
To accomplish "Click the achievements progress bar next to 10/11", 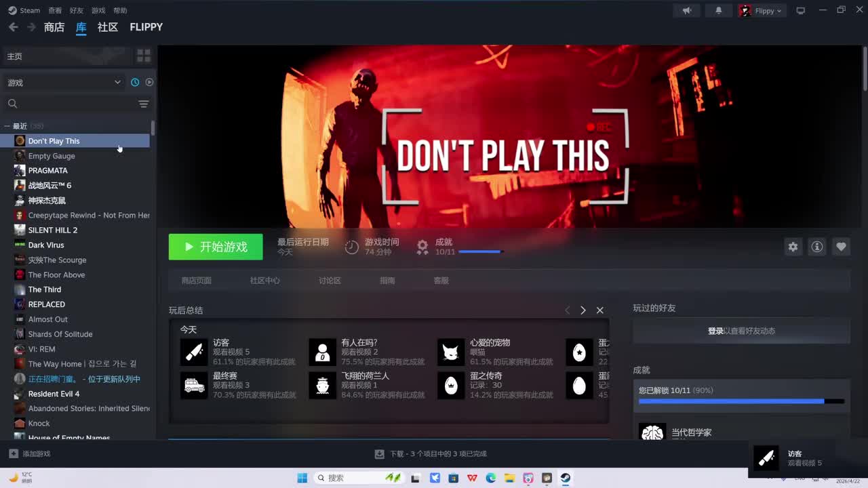I will click(481, 252).
